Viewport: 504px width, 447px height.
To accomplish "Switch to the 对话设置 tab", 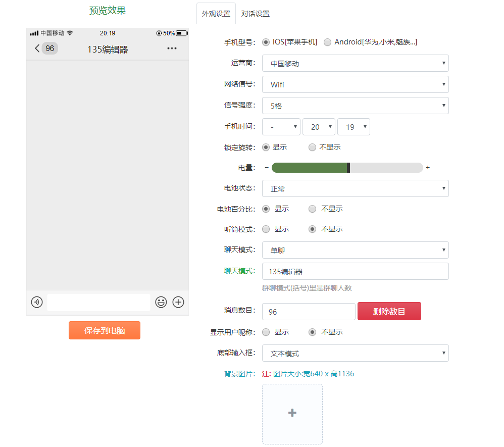I will point(255,14).
